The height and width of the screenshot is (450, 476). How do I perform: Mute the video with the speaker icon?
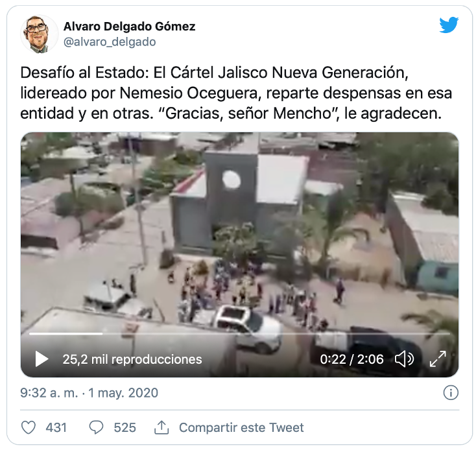coord(404,359)
